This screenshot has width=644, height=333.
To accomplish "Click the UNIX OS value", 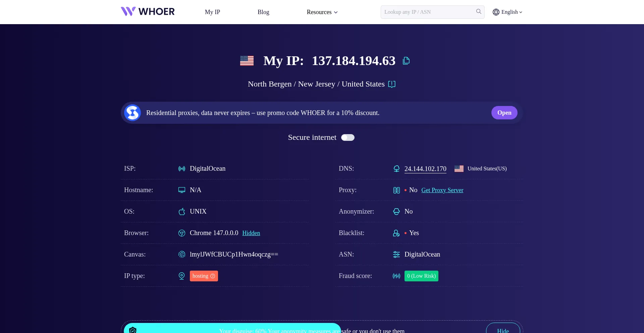I will tap(198, 212).
